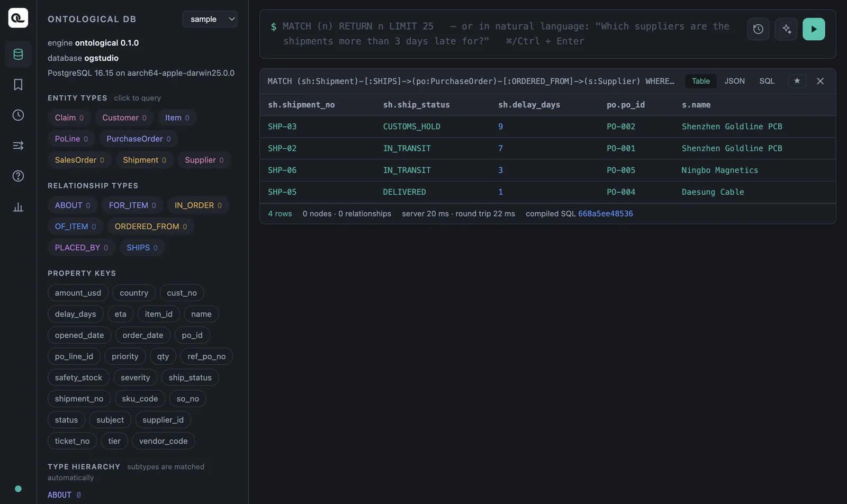Click the SHP-03 shipment cell
This screenshot has width=847, height=504.
[x=282, y=127]
